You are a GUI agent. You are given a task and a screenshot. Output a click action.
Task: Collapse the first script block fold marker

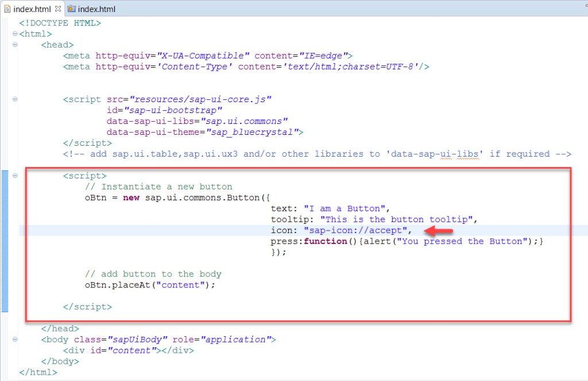14,99
